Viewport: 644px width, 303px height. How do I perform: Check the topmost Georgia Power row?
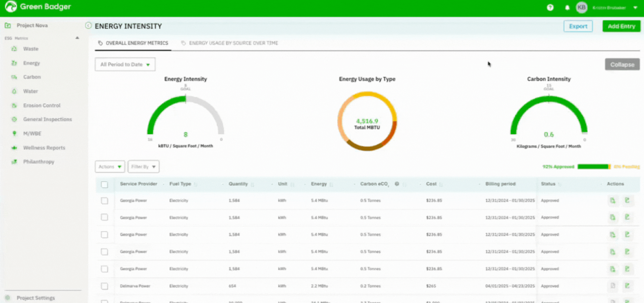[105, 200]
